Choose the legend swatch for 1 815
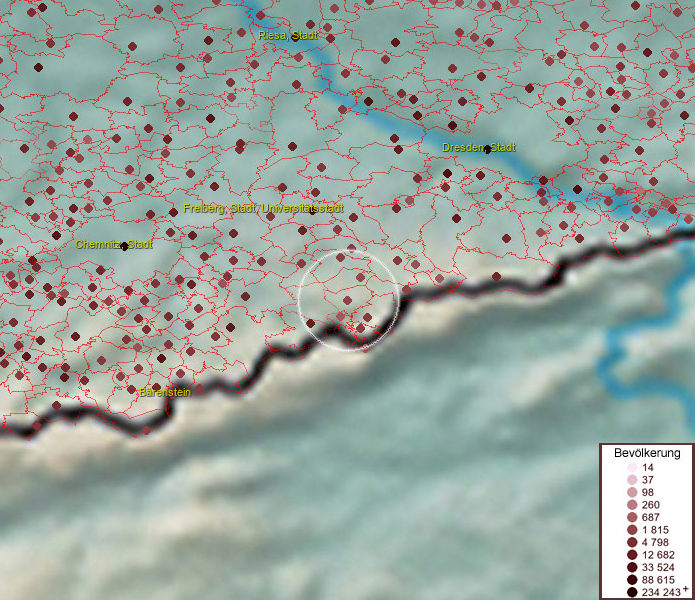 click(631, 530)
